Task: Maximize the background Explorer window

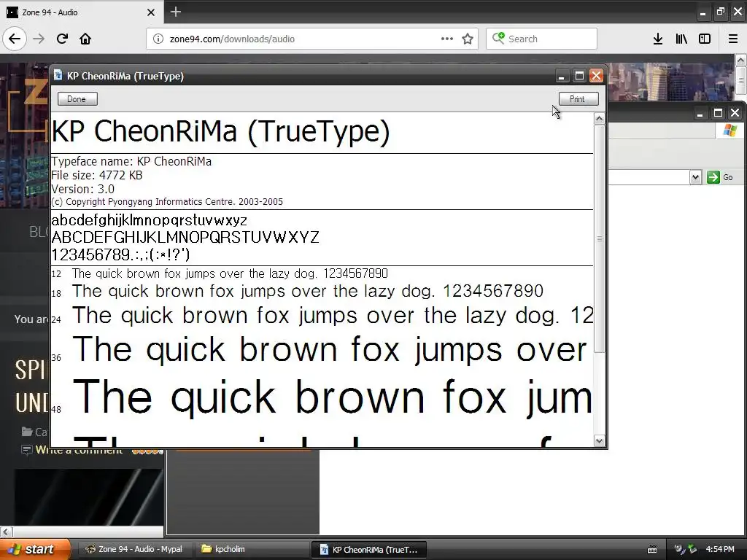Action: [718, 113]
